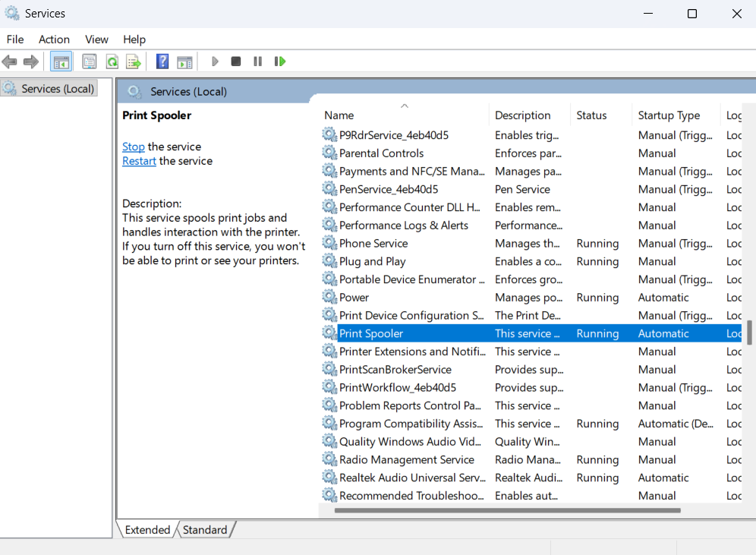Select Services (Local) in the console tree
Screen dimensions: 756x555
(x=49, y=89)
